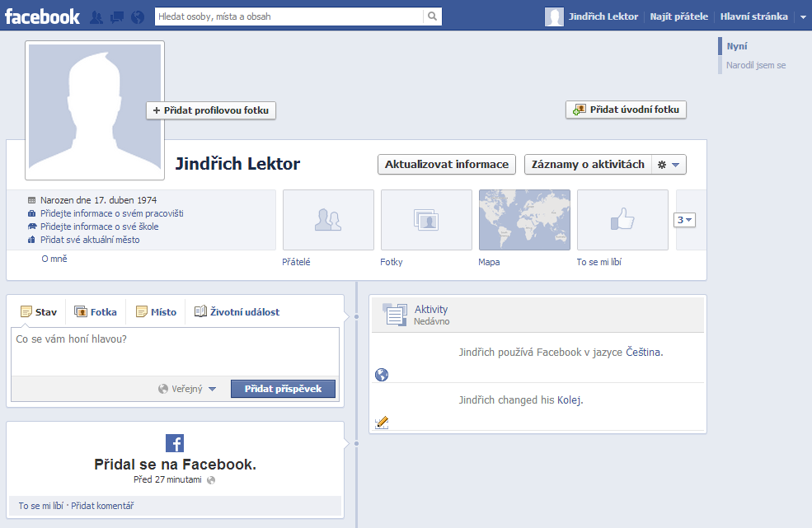Screen dimensions: 812x528
Task: Jump to Narodil jsem se in the timeline
Action: (756, 65)
